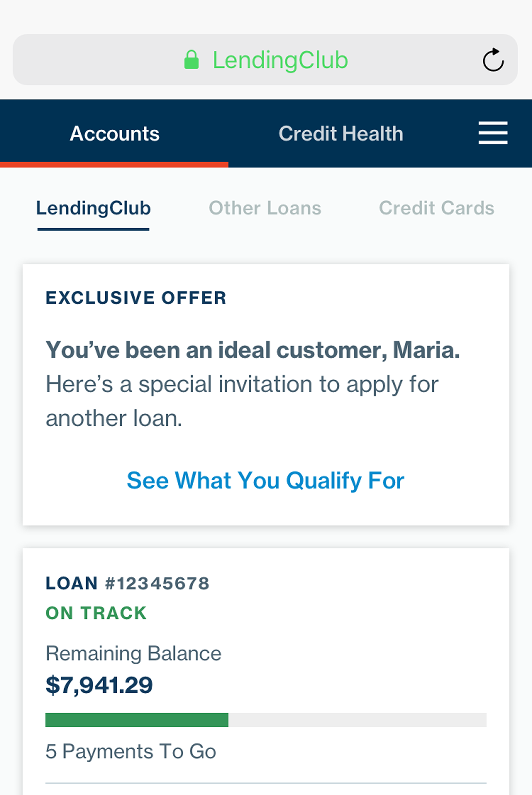Open the hamburger menu
Screen dimensions: 532x795
(x=493, y=133)
